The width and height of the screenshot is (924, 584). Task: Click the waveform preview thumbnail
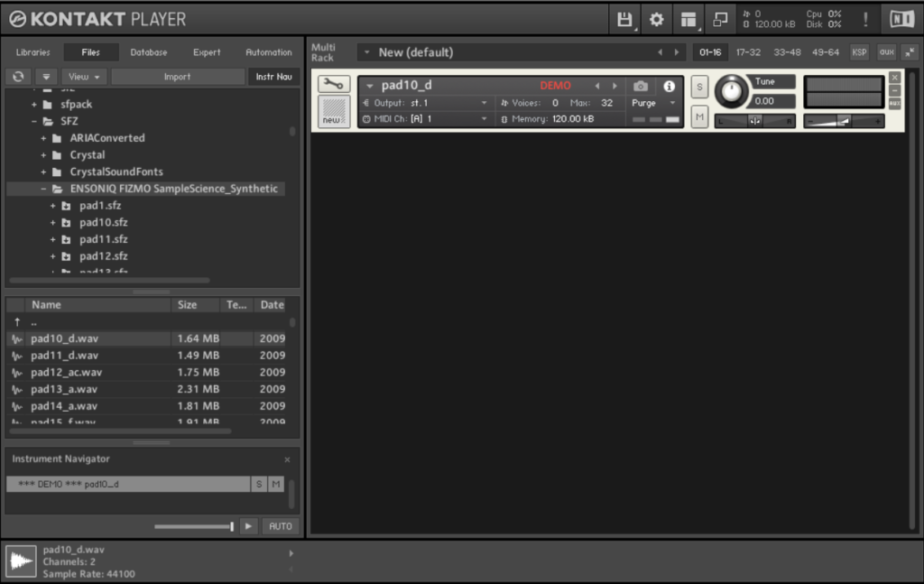(x=22, y=561)
